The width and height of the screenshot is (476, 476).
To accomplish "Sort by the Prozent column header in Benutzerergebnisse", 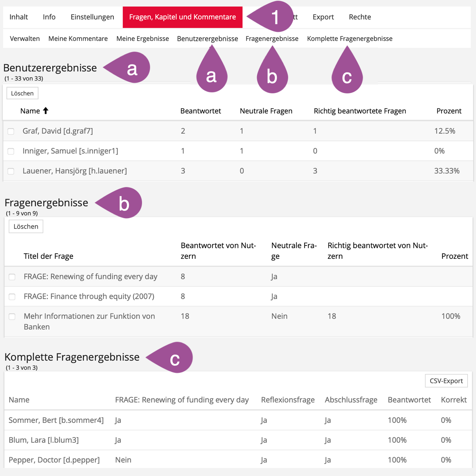I will pos(449,111).
